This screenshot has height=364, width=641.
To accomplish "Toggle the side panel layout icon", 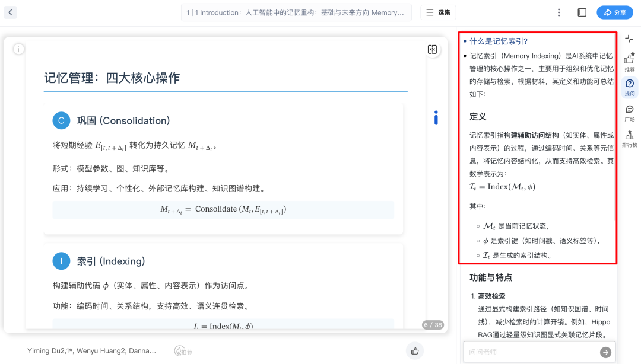I will (582, 12).
